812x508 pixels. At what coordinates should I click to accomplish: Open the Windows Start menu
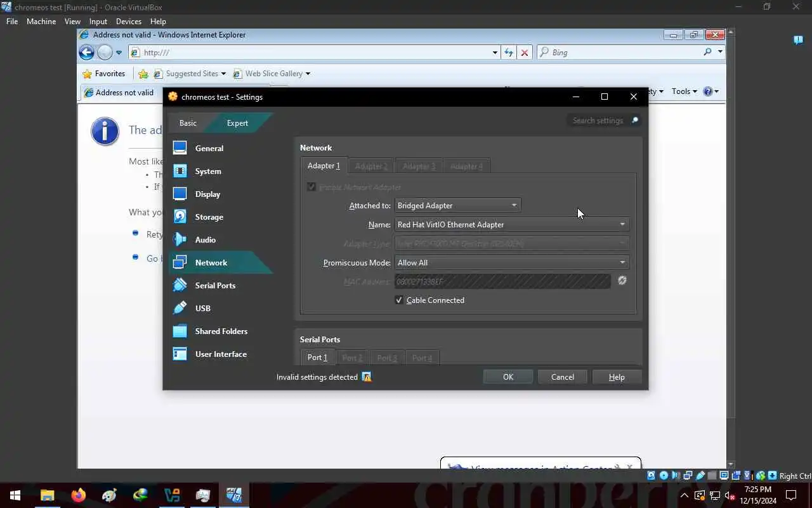click(15, 495)
